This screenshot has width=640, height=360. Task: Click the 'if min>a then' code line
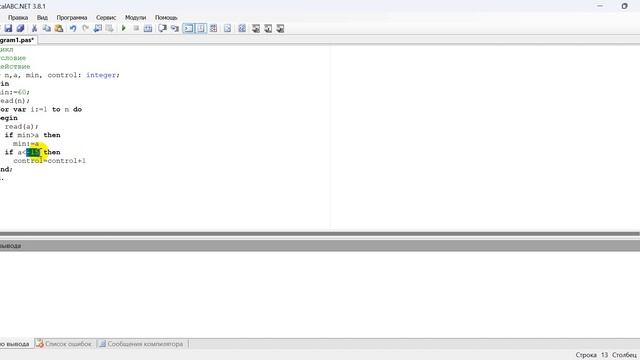(33, 135)
